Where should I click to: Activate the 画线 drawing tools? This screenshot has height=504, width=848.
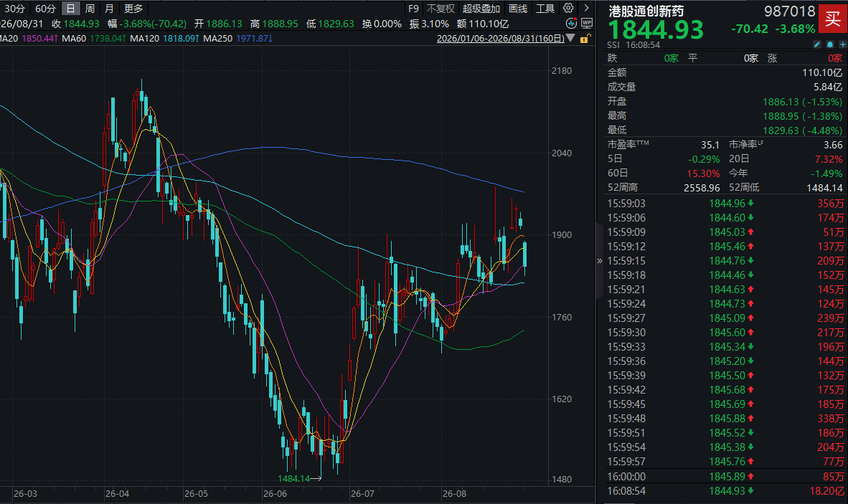(518, 8)
